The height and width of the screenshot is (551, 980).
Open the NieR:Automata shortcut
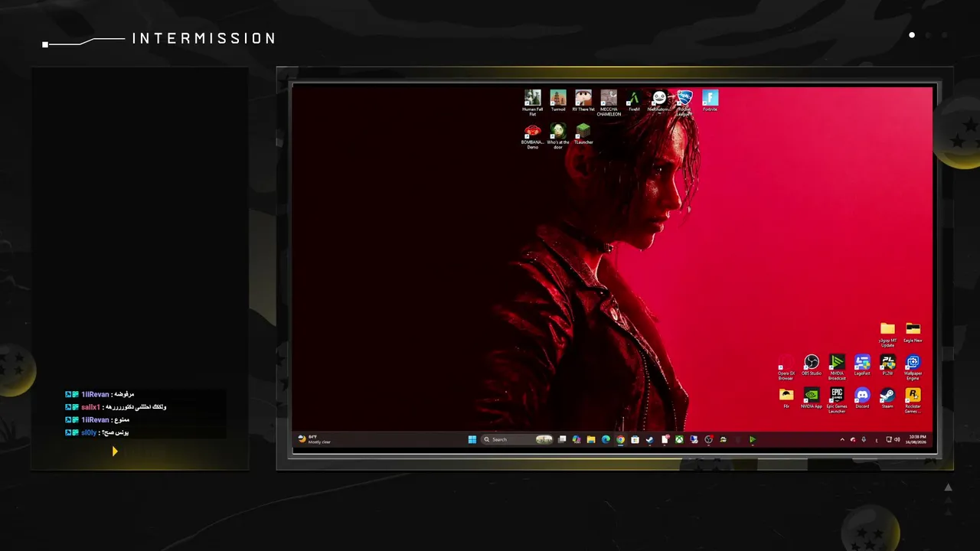click(x=659, y=101)
